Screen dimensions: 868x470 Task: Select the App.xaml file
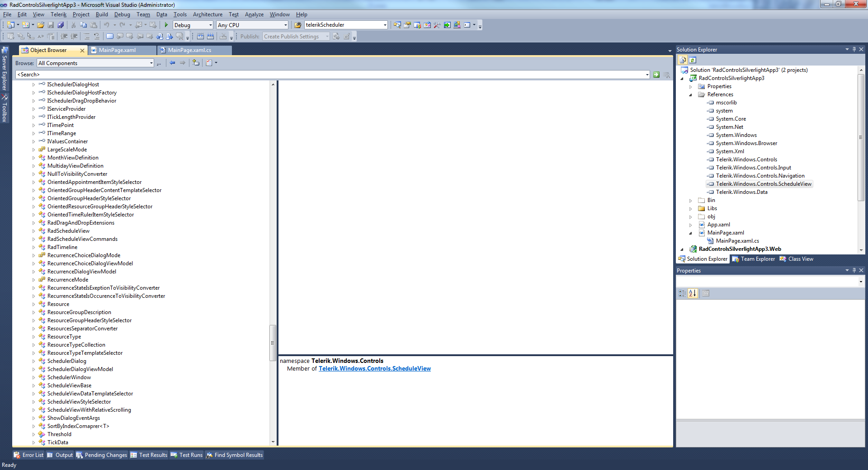coord(718,225)
